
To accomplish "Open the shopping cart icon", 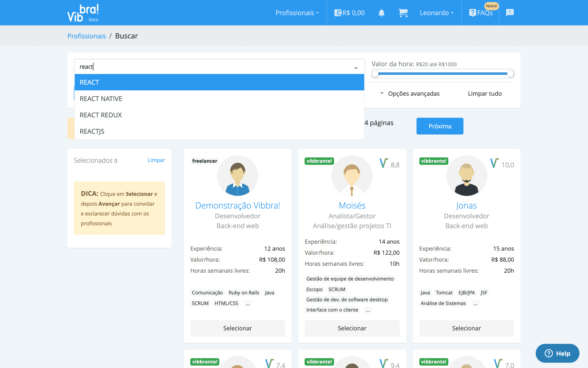I will pos(403,13).
